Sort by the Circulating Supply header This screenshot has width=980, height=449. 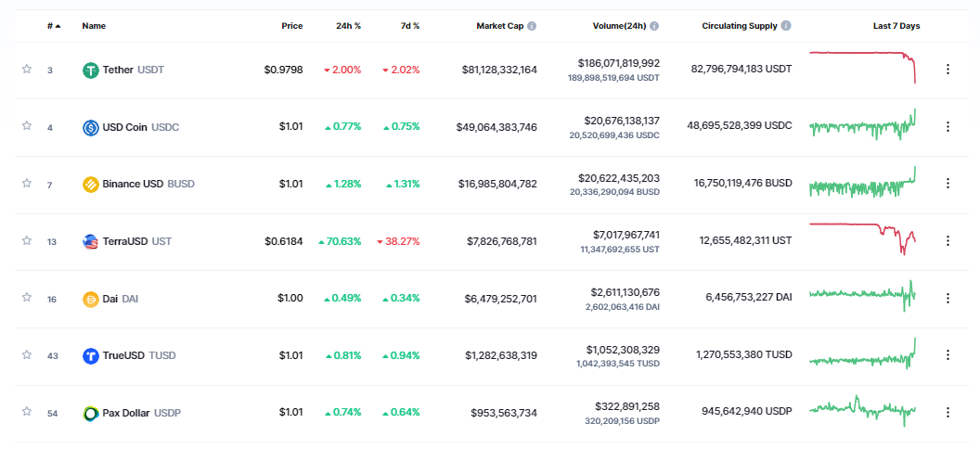(740, 26)
